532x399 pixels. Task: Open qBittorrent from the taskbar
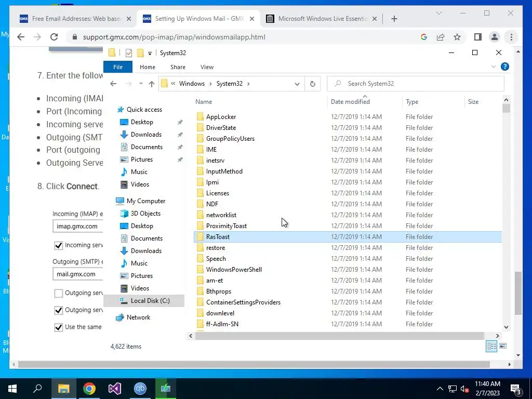coord(140,389)
